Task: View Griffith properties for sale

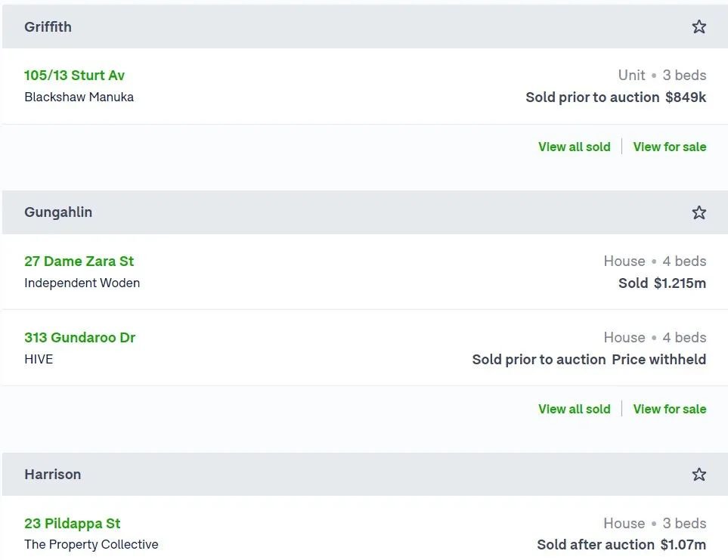Action: 670,147
